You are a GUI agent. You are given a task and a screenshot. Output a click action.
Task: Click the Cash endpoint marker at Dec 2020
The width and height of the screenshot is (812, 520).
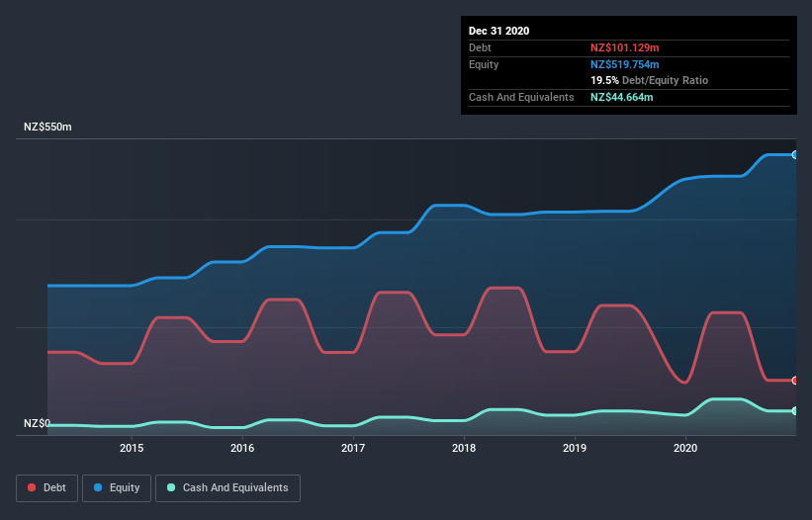click(795, 411)
